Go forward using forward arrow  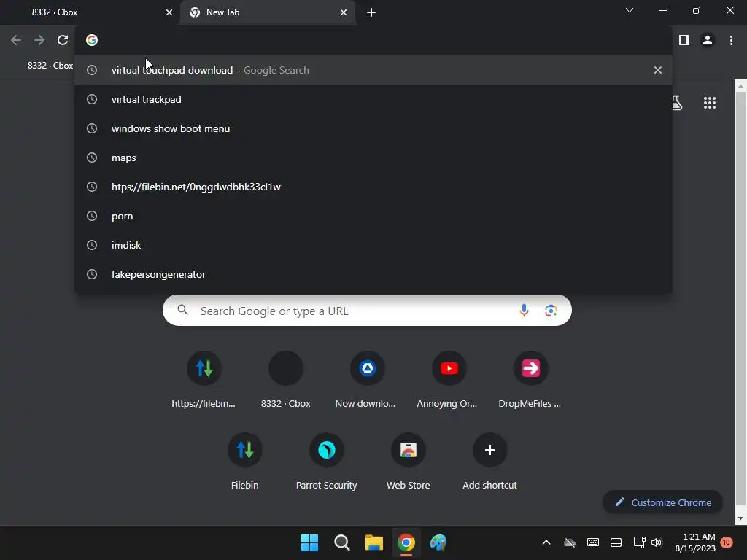pos(39,40)
